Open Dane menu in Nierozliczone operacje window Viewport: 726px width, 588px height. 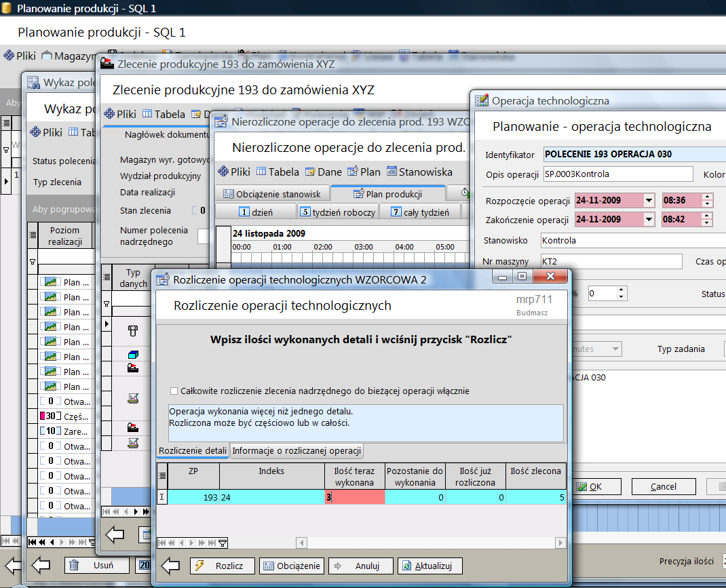[323, 172]
